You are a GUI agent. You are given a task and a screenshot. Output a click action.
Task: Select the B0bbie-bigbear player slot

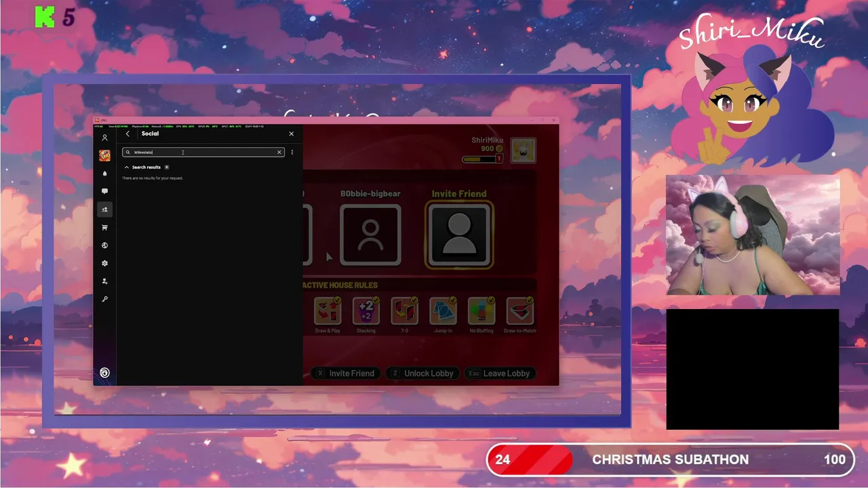[370, 235]
